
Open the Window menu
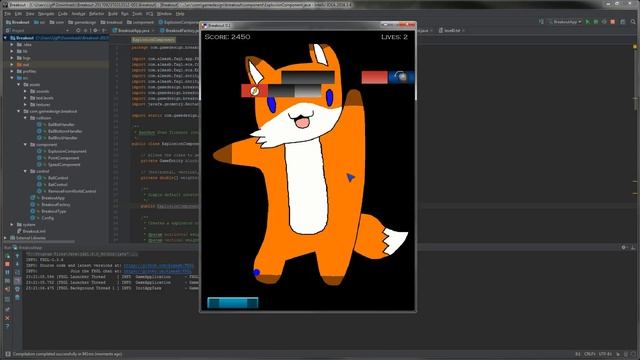164,13
